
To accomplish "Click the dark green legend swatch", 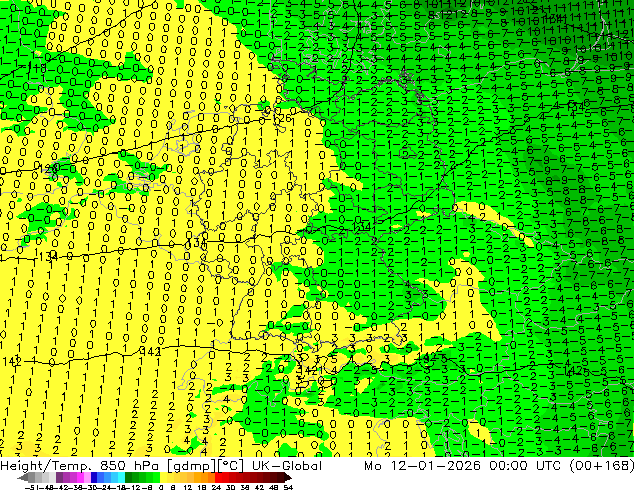I will click(x=129, y=478).
